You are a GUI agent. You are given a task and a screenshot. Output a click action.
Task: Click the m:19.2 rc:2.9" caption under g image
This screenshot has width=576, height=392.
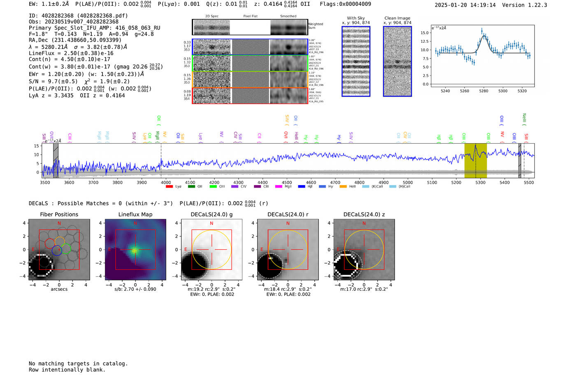tap(211, 289)
